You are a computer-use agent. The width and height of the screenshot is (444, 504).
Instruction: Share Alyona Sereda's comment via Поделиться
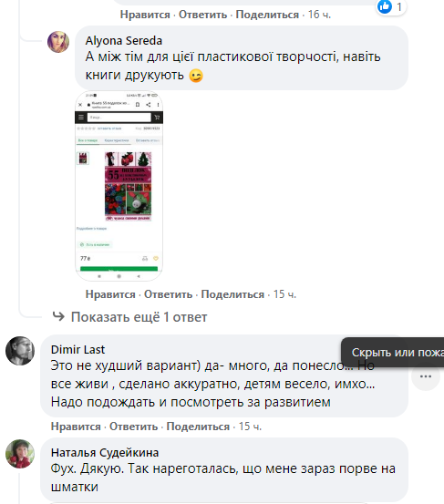click(232, 294)
